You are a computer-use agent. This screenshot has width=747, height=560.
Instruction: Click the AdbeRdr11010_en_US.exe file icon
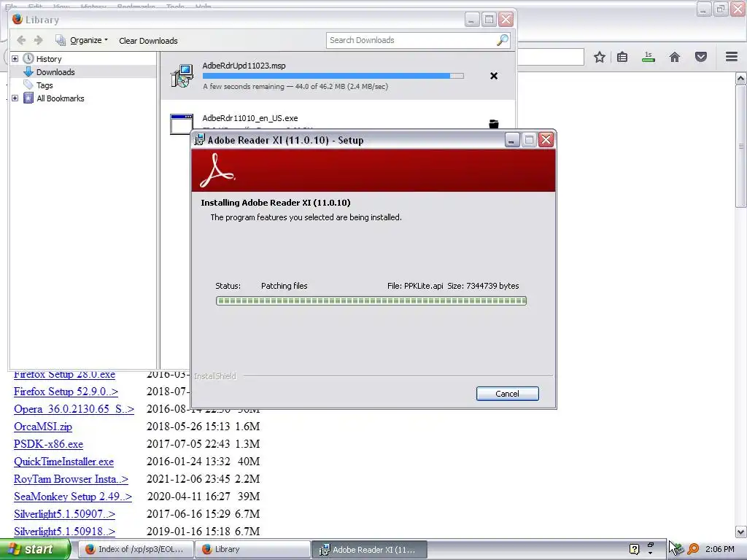point(182,124)
